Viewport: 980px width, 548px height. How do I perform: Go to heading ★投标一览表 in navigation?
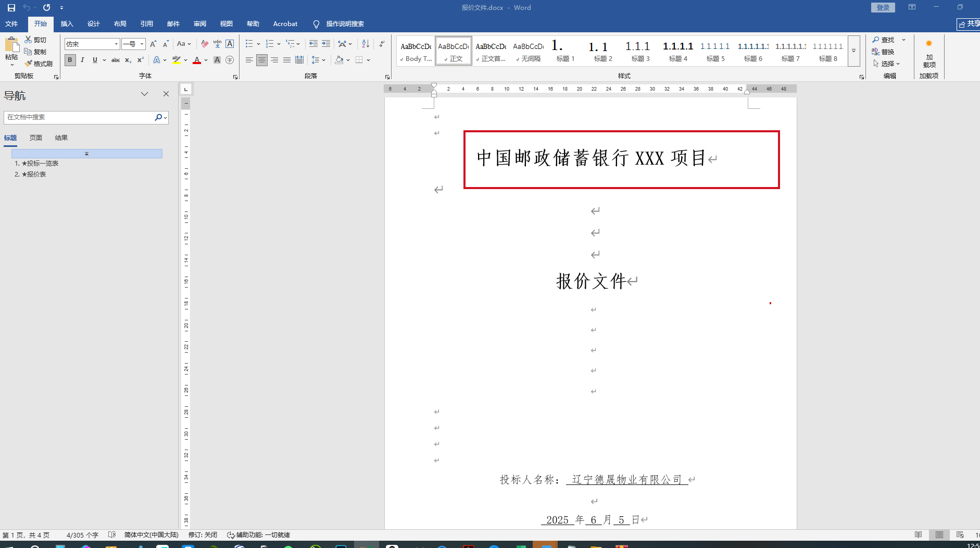pyautogui.click(x=36, y=164)
